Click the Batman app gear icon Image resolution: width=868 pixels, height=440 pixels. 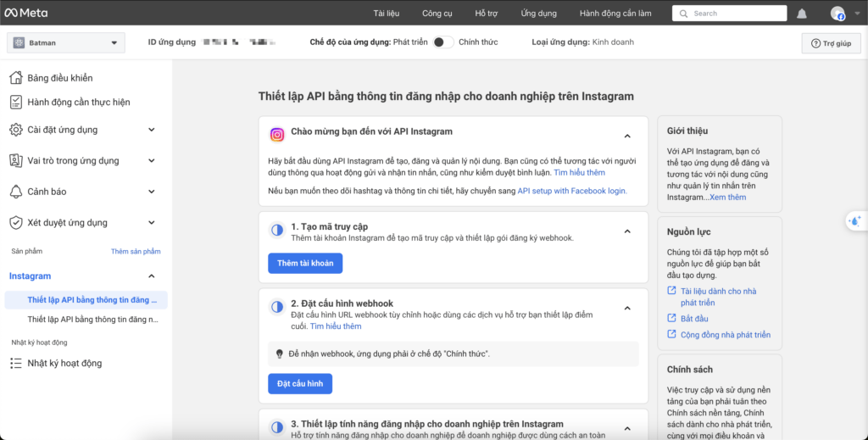pos(19,42)
